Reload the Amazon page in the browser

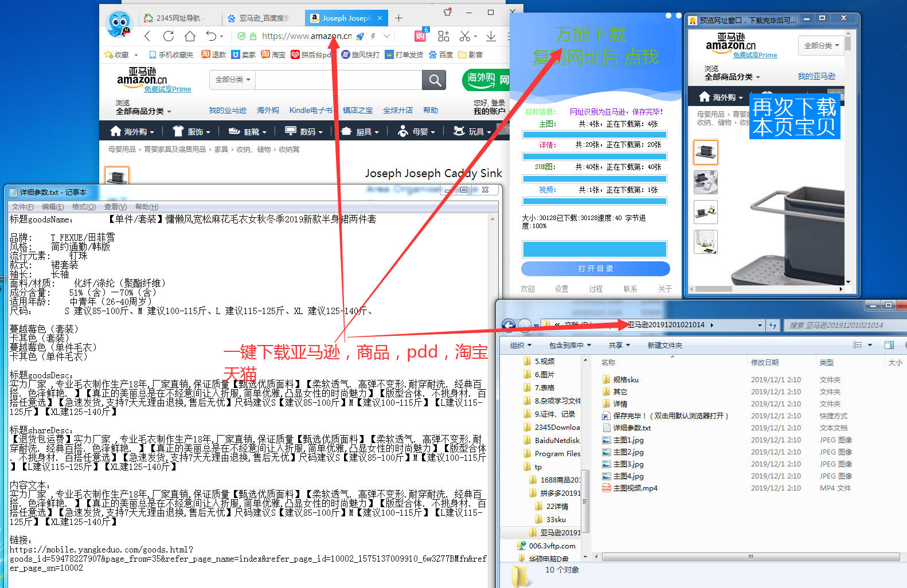click(169, 36)
